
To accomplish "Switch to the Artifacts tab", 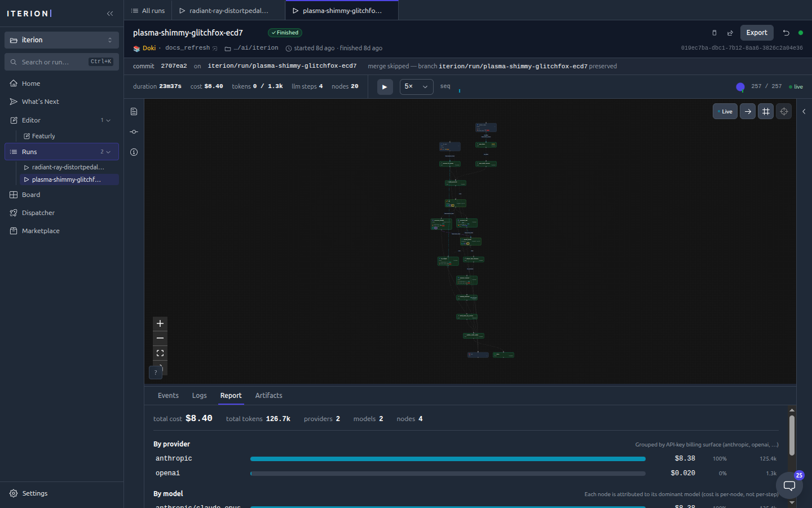I will 268,396.
